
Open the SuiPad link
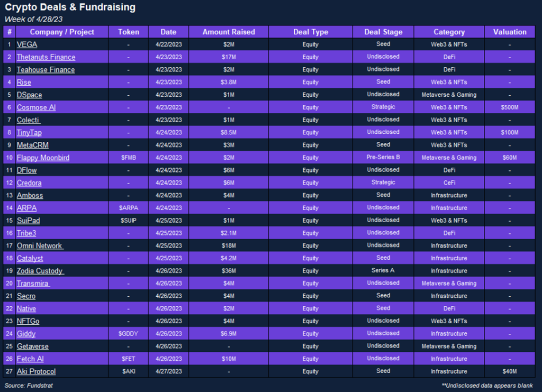pyautogui.click(x=29, y=221)
